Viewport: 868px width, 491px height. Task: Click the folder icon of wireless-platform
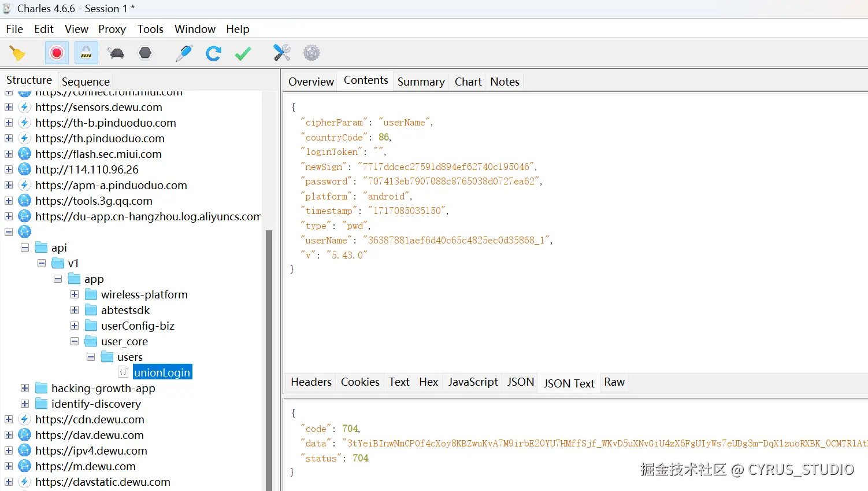pyautogui.click(x=91, y=294)
